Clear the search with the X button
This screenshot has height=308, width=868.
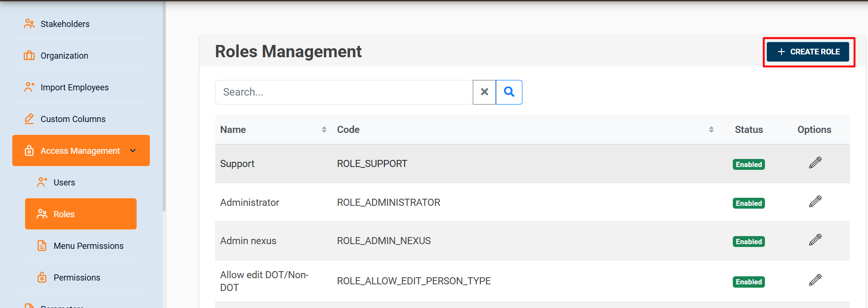484,92
